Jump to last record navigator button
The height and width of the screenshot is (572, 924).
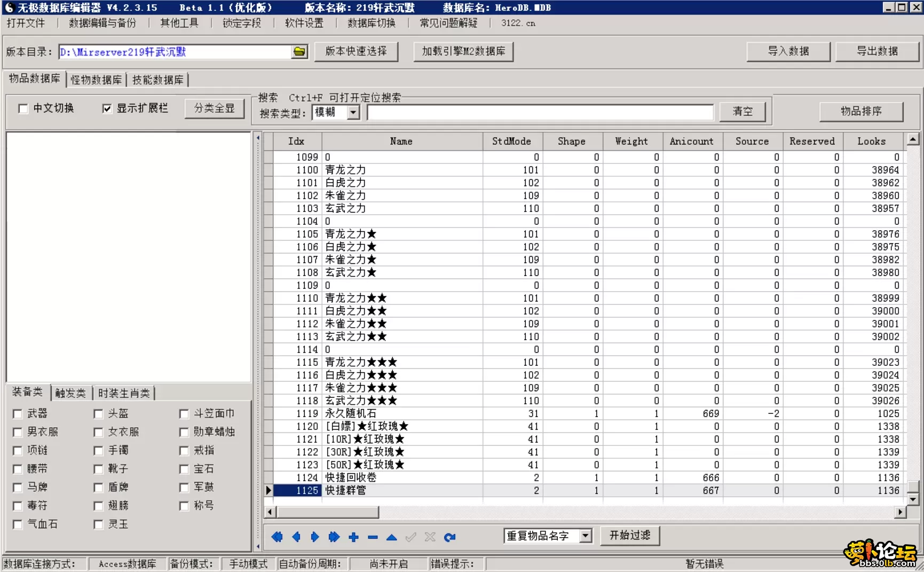[334, 537]
